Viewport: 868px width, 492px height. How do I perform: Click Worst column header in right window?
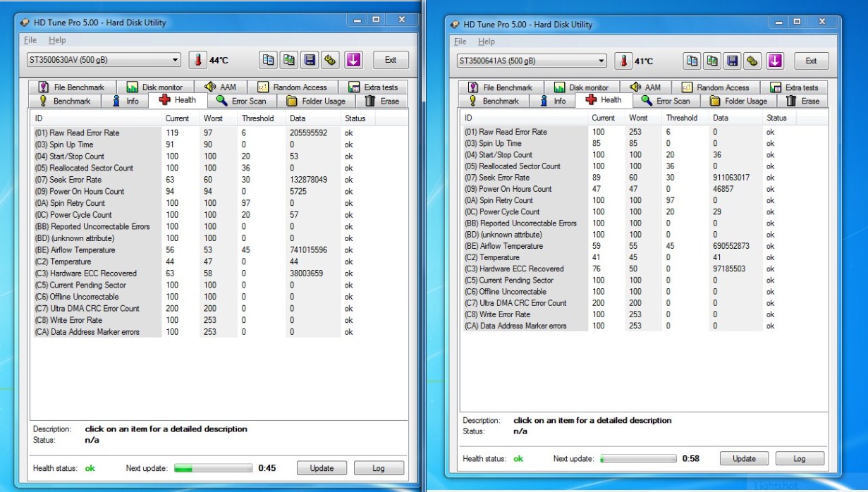point(644,118)
